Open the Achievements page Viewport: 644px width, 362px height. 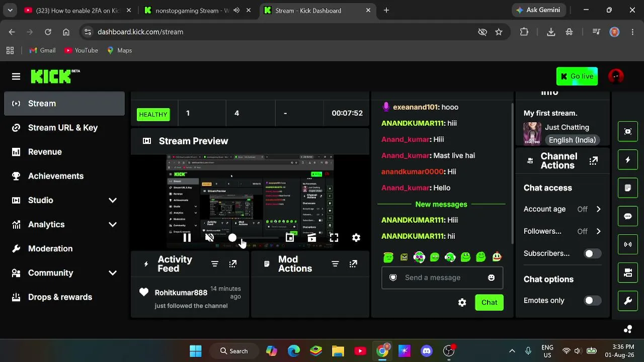[64, 176]
